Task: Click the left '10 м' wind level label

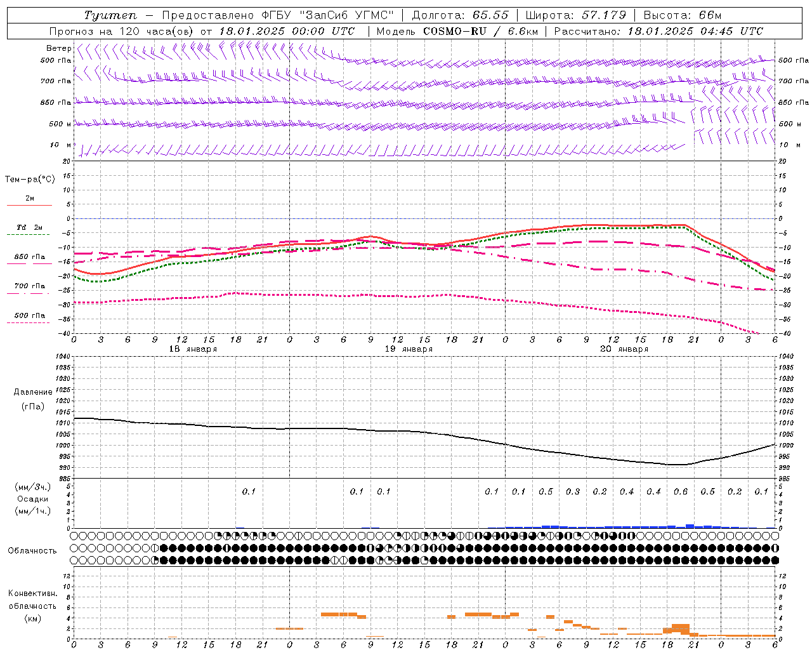Action: pos(61,145)
